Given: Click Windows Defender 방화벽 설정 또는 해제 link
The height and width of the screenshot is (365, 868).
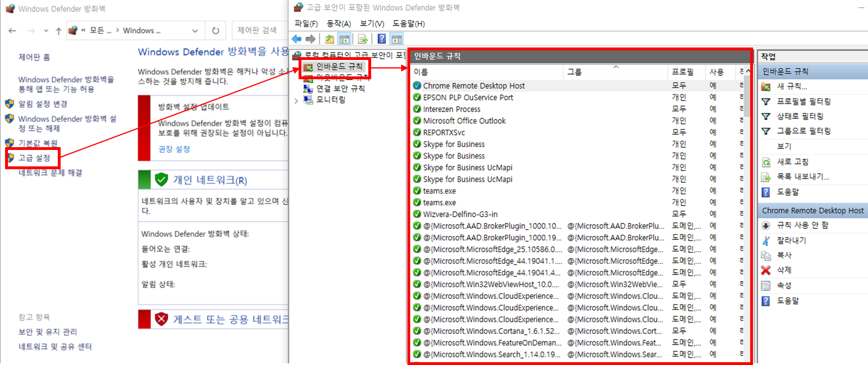Looking at the screenshot, I should (x=67, y=123).
